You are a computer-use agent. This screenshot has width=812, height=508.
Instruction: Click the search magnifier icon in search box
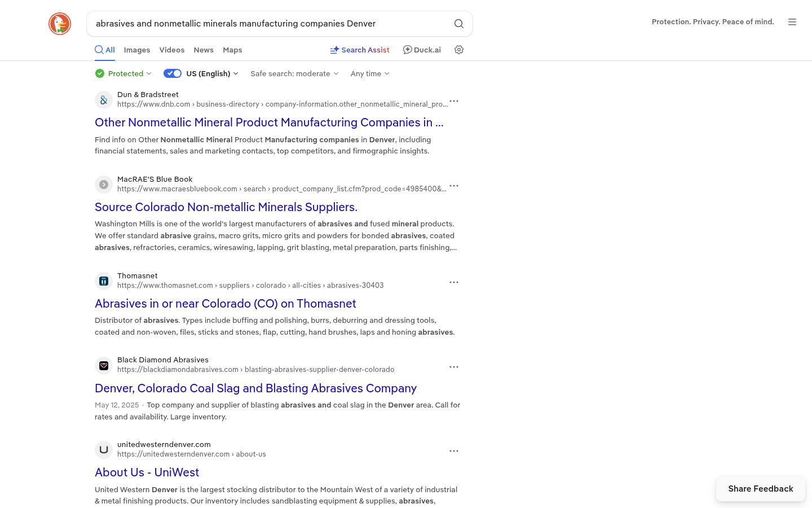tap(459, 24)
